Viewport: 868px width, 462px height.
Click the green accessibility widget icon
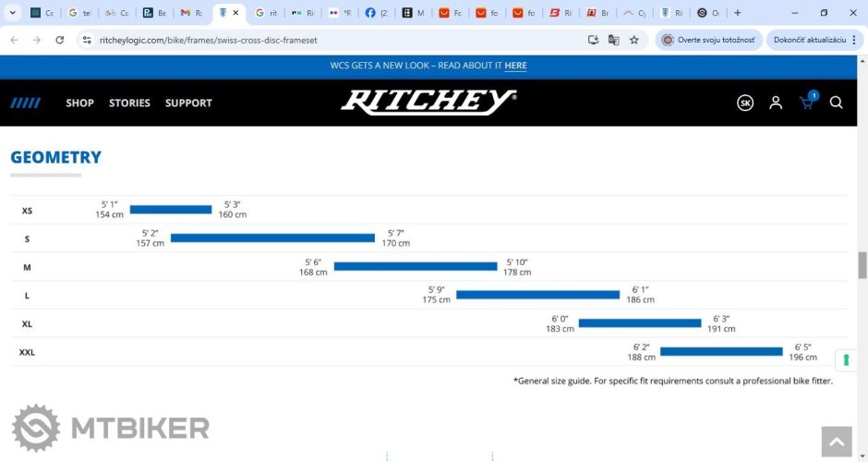pyautogui.click(x=846, y=359)
